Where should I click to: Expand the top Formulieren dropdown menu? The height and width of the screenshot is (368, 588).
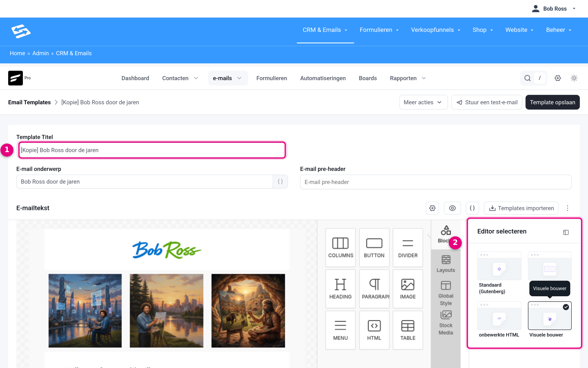click(x=379, y=30)
